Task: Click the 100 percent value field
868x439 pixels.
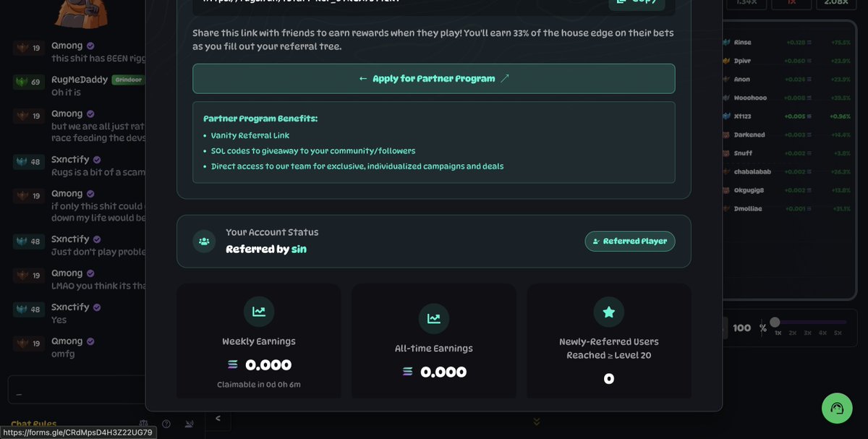Action: click(741, 328)
